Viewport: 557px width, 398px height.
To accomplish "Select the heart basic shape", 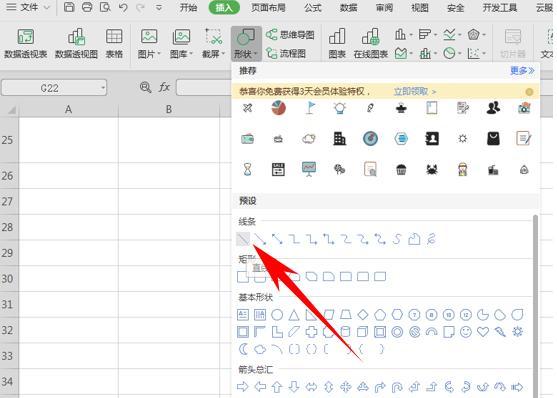I will pos(483,332).
